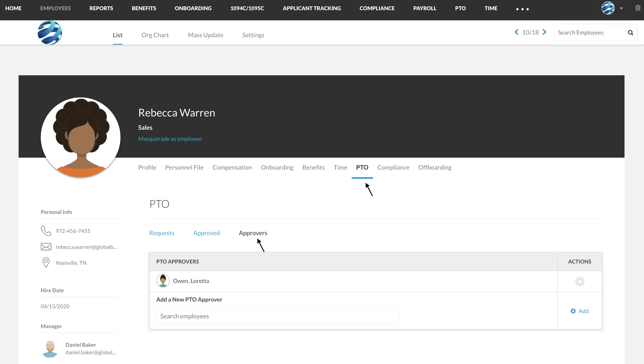The height and width of the screenshot is (364, 644).
Task: Click Masquerade as employee link
Action: pos(170,139)
